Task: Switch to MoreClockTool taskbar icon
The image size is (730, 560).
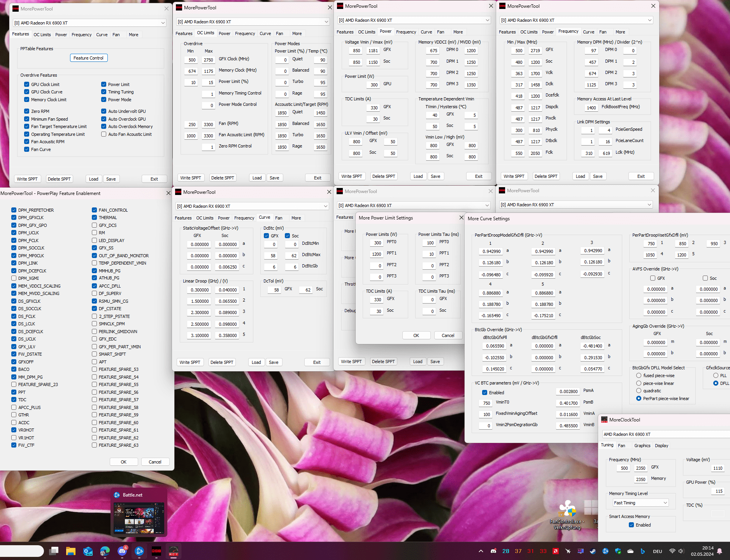Action: [174, 551]
